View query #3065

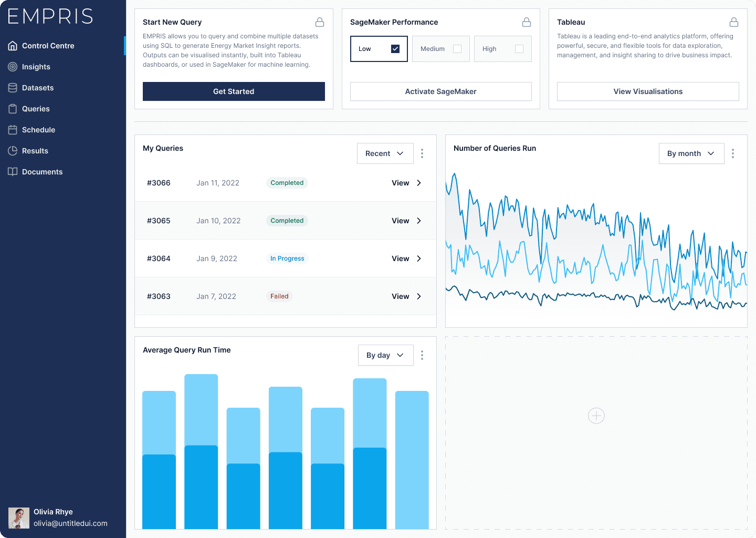(x=400, y=221)
